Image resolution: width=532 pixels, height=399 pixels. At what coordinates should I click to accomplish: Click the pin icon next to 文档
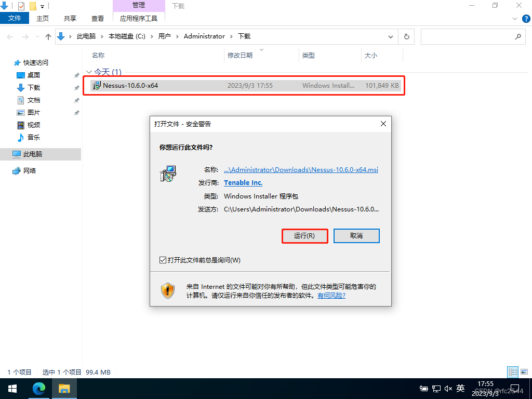click(77, 100)
